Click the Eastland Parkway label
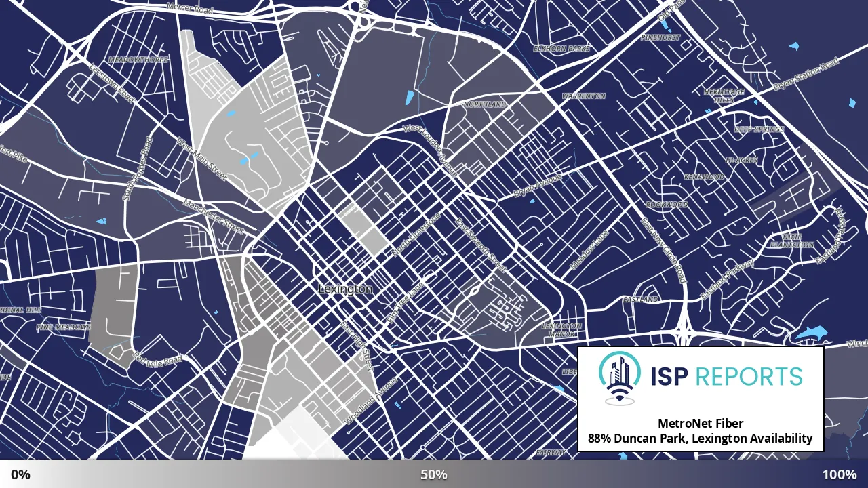Screen dimensions: 868x488 point(727,279)
